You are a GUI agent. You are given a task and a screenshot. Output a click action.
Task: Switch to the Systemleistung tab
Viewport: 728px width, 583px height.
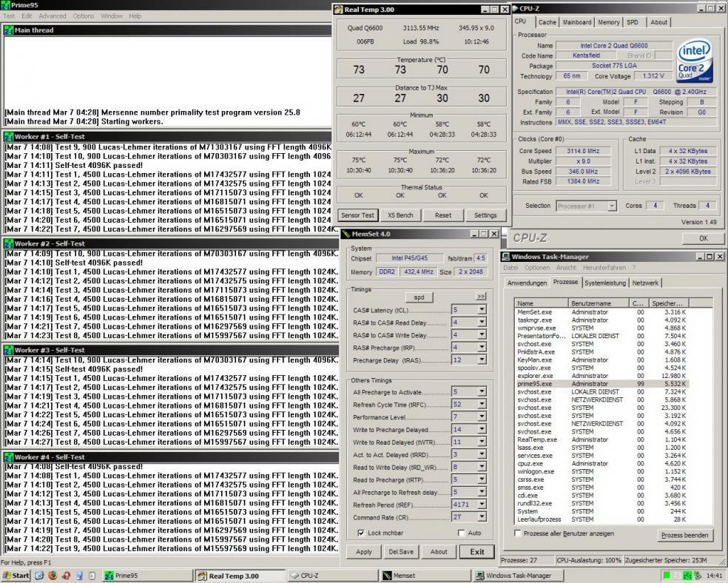click(x=605, y=283)
